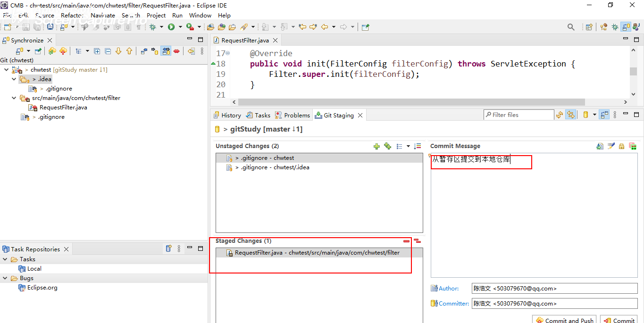The height and width of the screenshot is (323, 644).
Task: Toggle Link with Editor in Git Staging
Action: coord(571,115)
